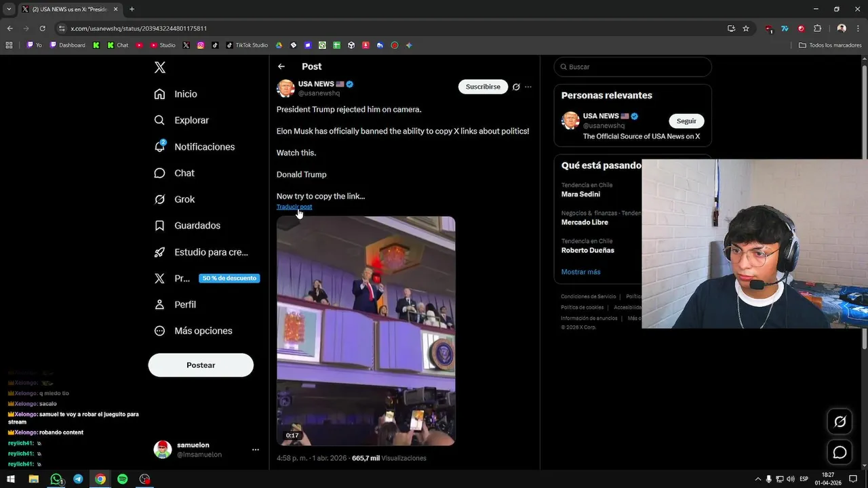Open the Instagram bookmark icon
Screen dimensions: 868x488
coord(201,45)
